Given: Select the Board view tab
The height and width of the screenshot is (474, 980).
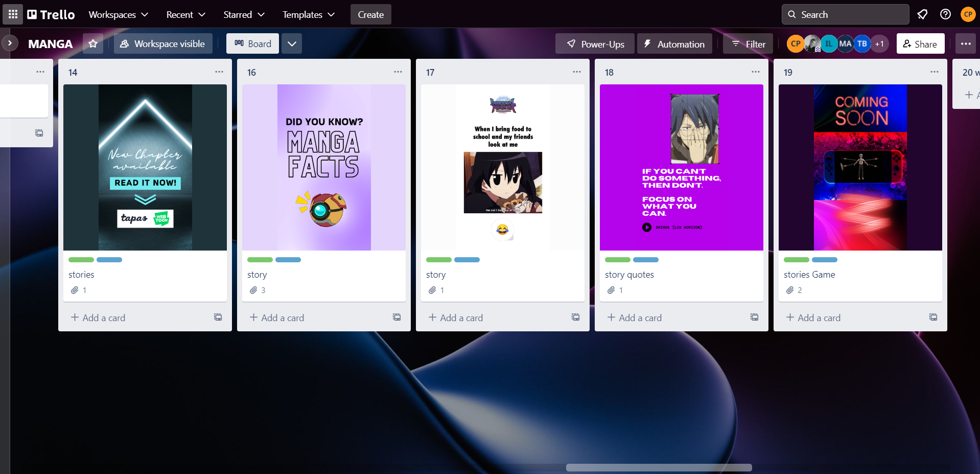Looking at the screenshot, I should [x=252, y=43].
